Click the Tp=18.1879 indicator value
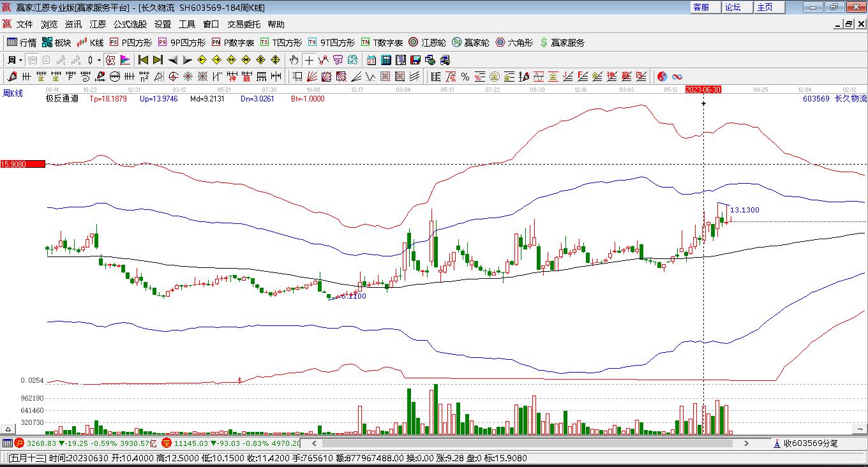 point(108,99)
